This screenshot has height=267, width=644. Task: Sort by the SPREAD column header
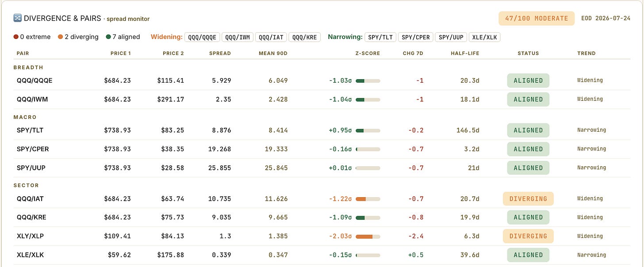[220, 53]
